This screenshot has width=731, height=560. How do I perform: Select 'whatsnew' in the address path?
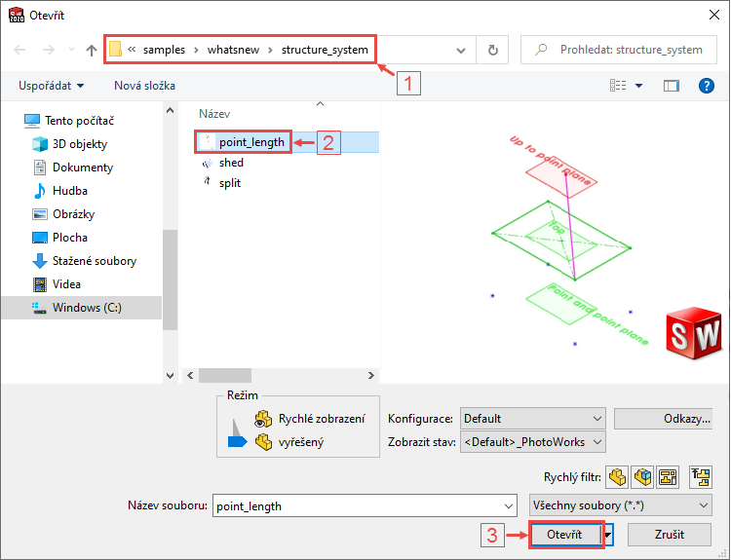pos(233,50)
